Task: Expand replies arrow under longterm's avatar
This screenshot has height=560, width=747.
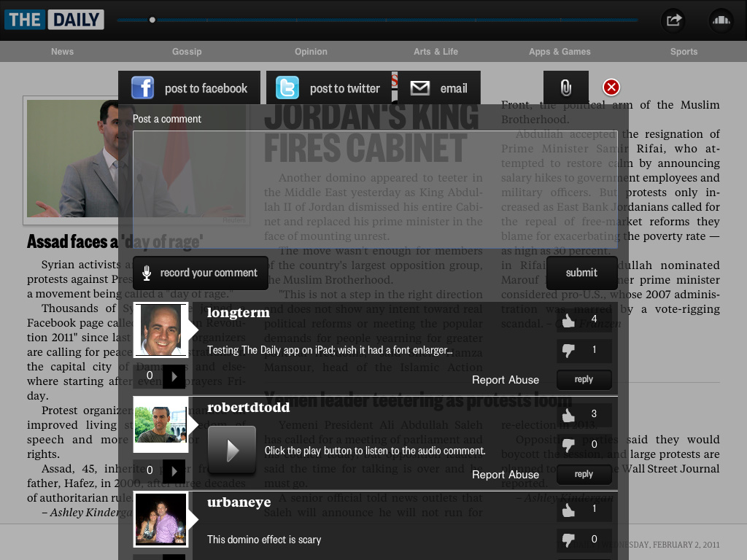Action: [174, 377]
